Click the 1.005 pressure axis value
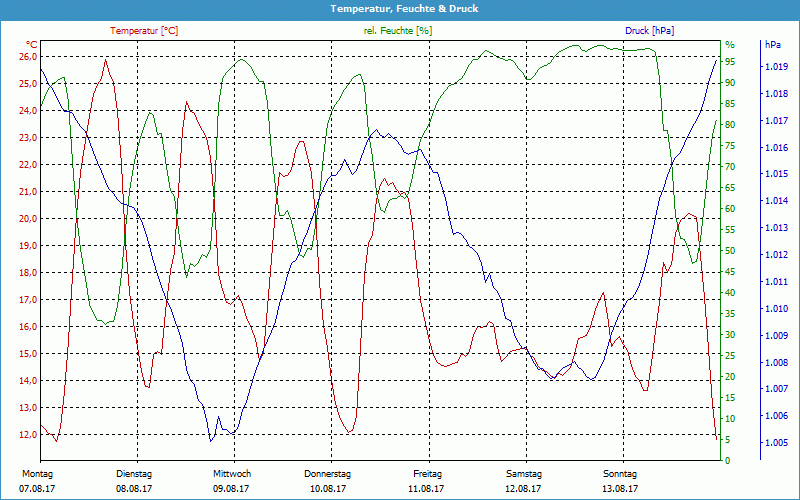The height and width of the screenshot is (500, 800). (776, 443)
